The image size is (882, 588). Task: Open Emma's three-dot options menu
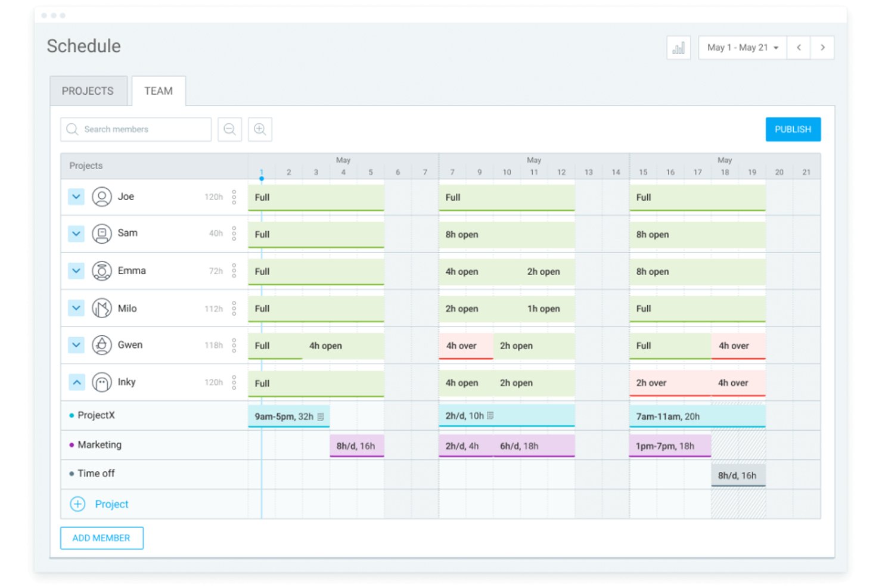[234, 271]
